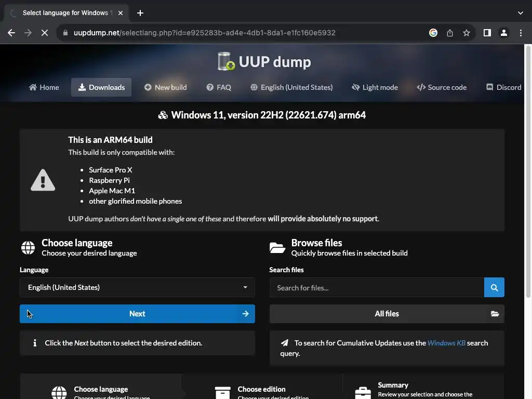
Task: Click the browser forward arrow
Action: click(x=28, y=33)
